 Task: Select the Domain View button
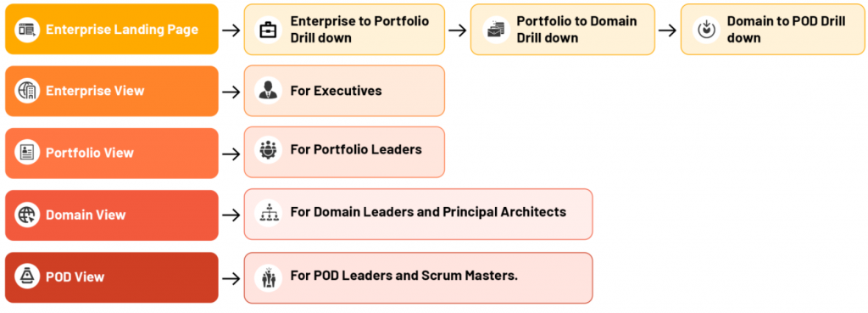112,215
